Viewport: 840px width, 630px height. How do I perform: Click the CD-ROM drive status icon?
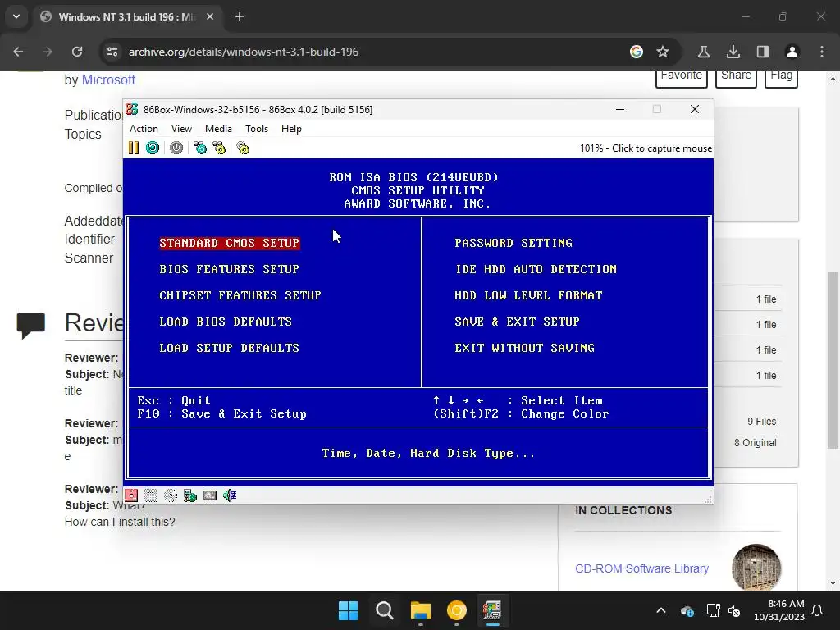pyautogui.click(x=171, y=495)
